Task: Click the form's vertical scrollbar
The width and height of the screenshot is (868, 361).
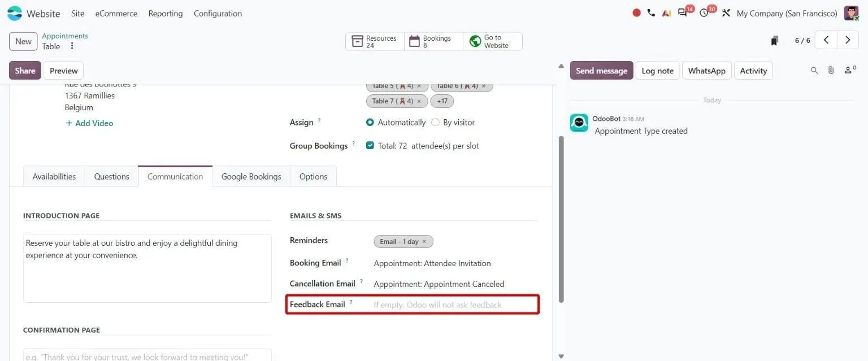Action: [x=561, y=219]
